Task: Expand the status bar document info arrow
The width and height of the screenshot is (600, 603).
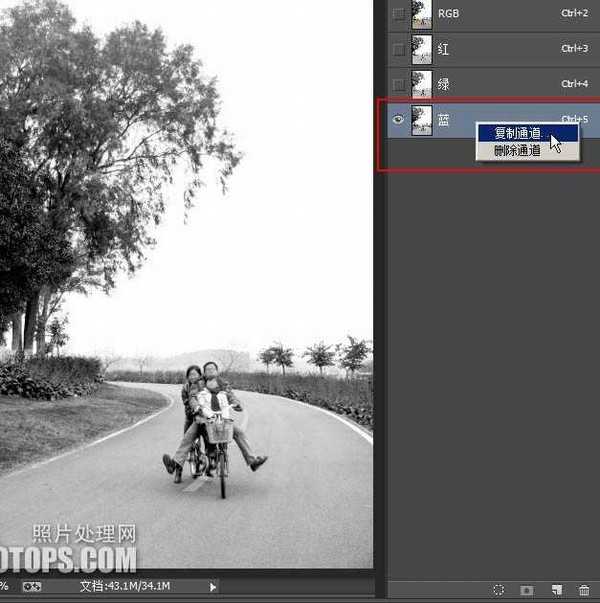Action: point(213,586)
